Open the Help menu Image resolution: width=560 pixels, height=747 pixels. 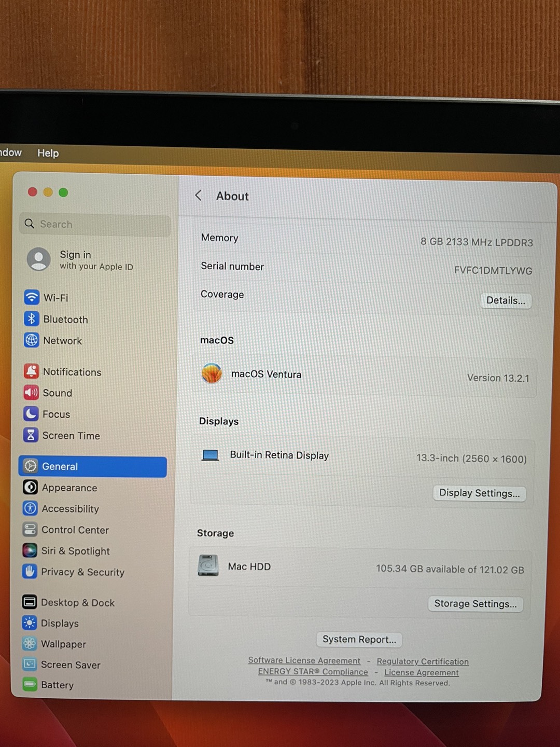pyautogui.click(x=48, y=153)
